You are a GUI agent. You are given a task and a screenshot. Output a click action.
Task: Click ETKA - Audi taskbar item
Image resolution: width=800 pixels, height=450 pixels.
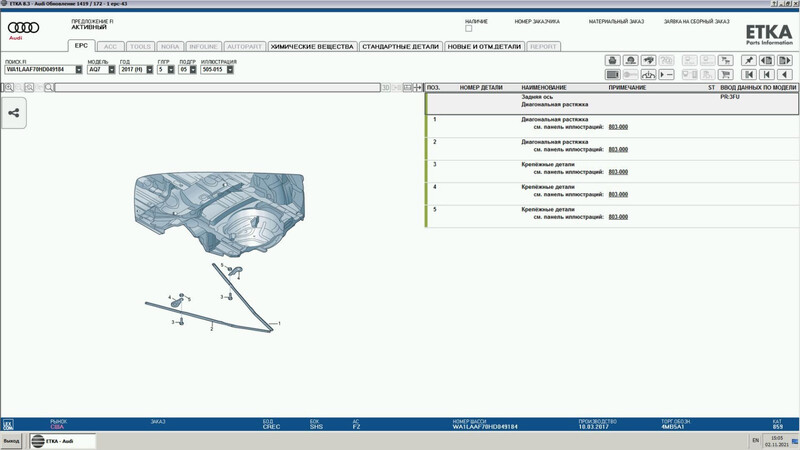(x=62, y=441)
